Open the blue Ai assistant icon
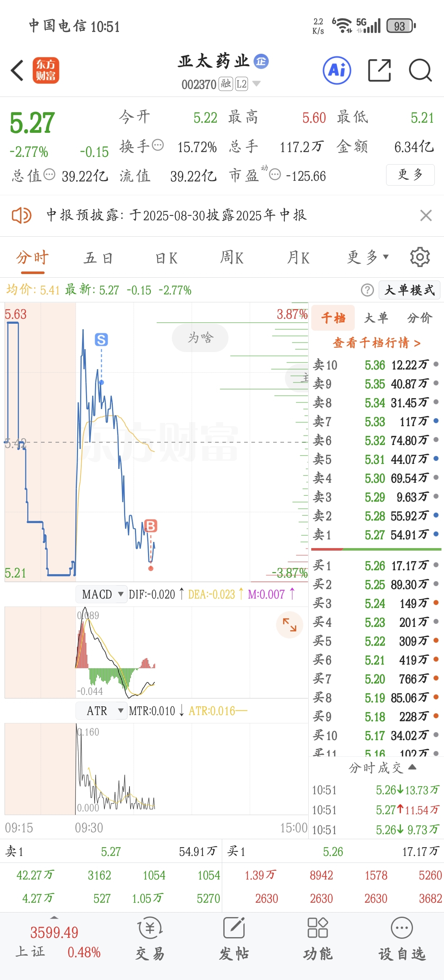Viewport: 444px width, 980px height. 337,70
